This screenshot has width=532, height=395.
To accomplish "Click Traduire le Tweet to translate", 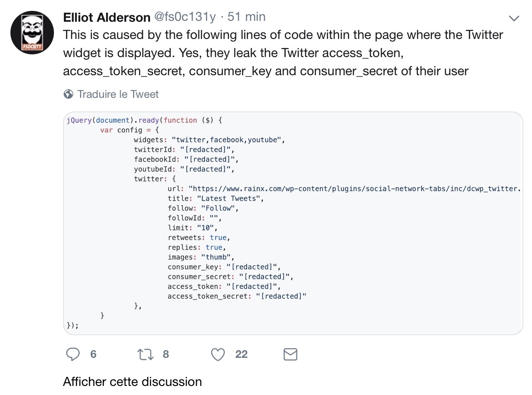I will pos(118,94).
